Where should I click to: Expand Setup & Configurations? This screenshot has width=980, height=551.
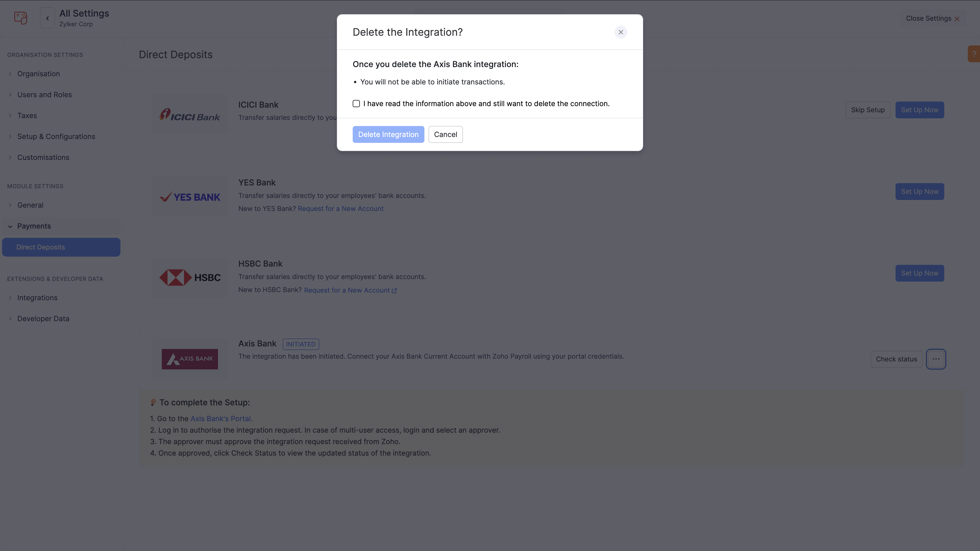point(56,136)
